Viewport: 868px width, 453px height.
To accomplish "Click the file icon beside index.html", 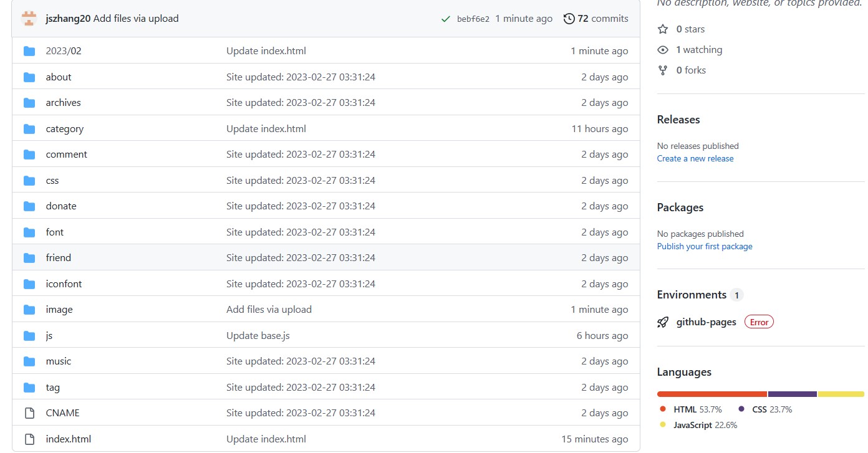I will pyautogui.click(x=29, y=439).
